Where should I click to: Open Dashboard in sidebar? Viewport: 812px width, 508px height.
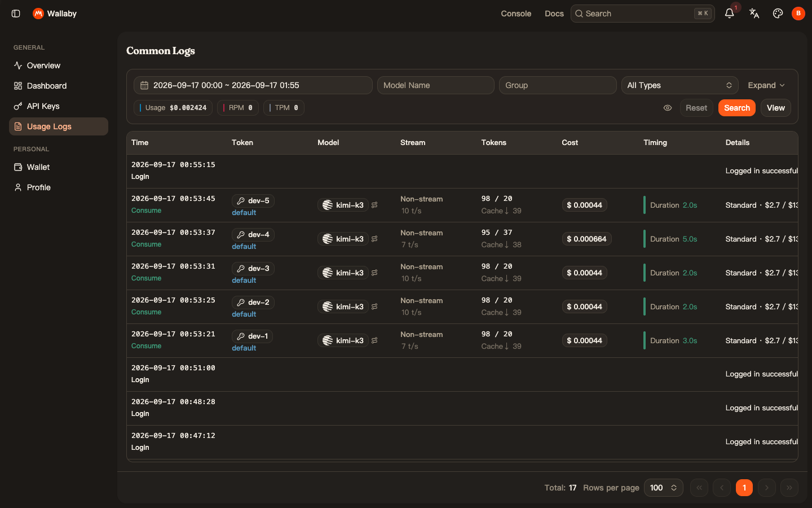59,86
